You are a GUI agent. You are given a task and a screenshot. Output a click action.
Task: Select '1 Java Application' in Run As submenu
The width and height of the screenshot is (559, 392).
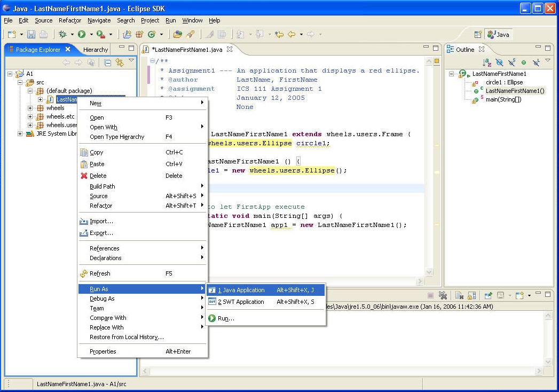click(x=265, y=290)
